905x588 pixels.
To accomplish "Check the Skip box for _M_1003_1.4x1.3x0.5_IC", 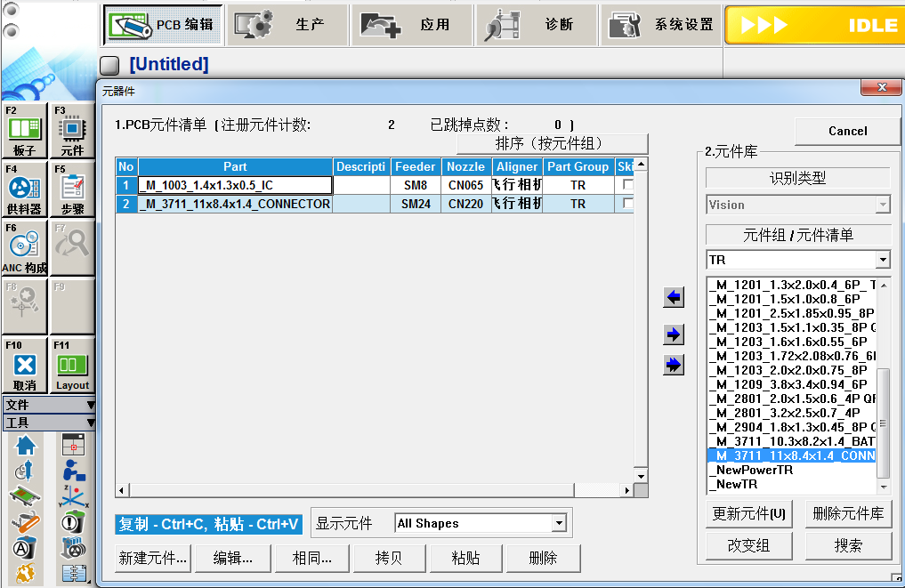I will click(x=628, y=185).
